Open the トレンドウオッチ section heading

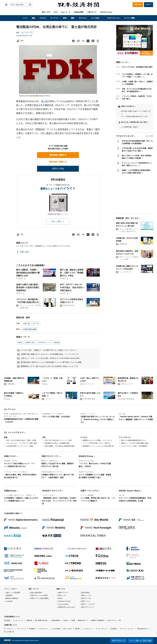(x=17, y=433)
